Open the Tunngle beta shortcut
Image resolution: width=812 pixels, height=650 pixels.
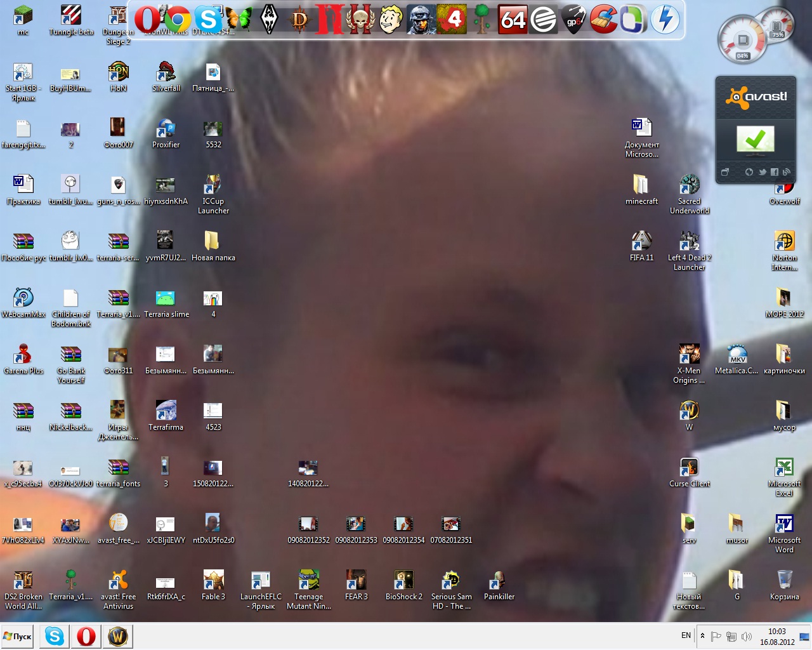71,21
